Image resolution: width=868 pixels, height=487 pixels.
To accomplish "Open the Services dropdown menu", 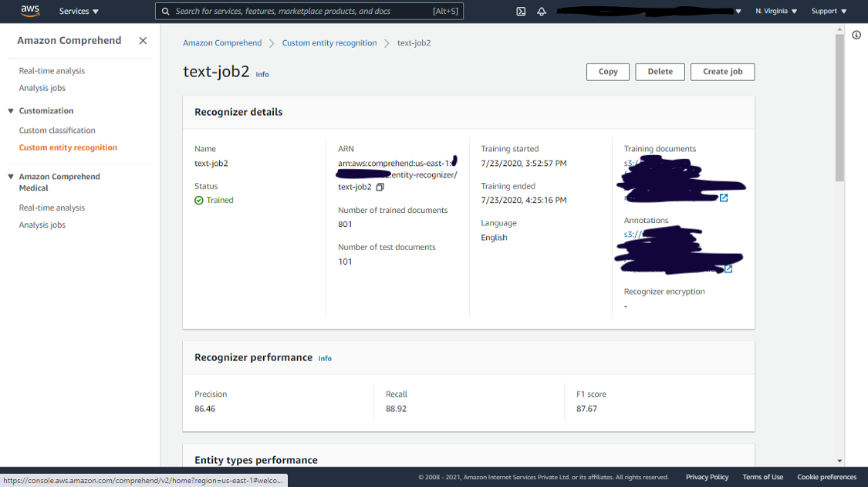I will 79,11.
